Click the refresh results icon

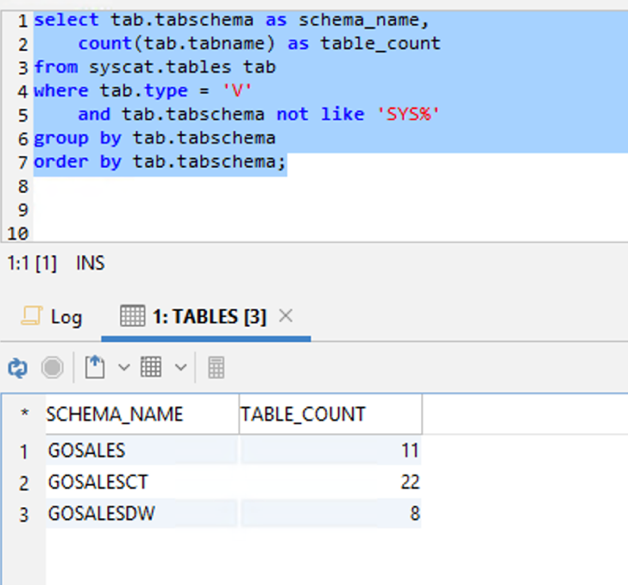pos(17,368)
